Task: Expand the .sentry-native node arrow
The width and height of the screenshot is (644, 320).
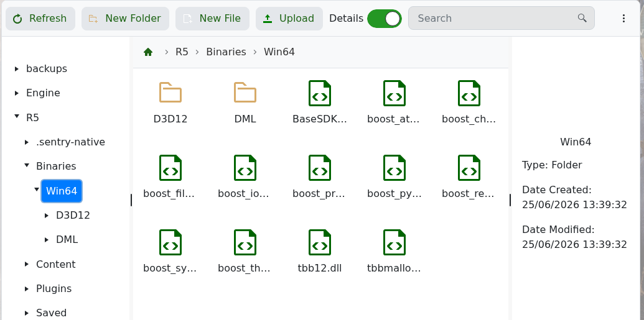Action: tap(27, 142)
